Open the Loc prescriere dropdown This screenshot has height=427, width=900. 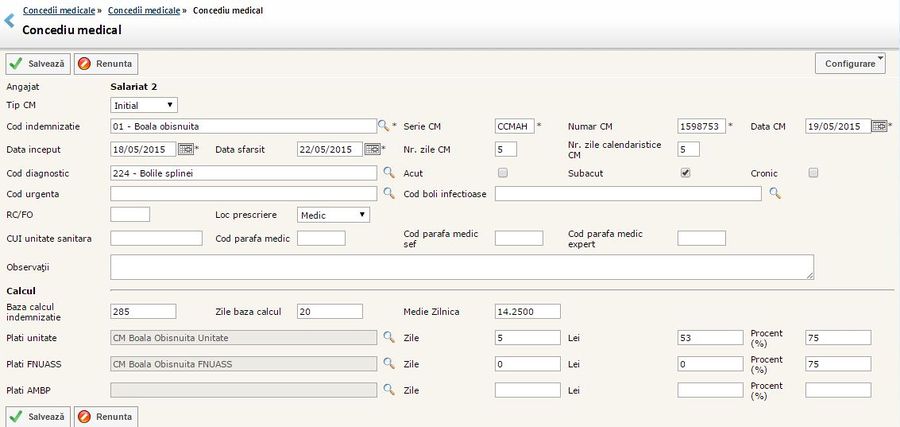tap(334, 215)
